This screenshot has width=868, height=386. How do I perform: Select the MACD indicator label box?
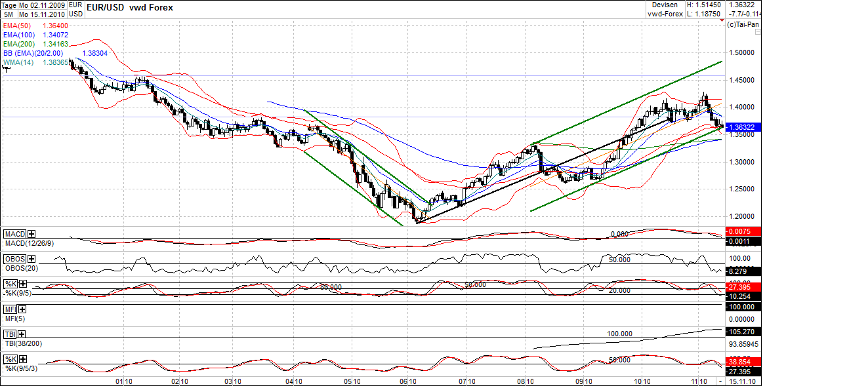(x=13, y=234)
